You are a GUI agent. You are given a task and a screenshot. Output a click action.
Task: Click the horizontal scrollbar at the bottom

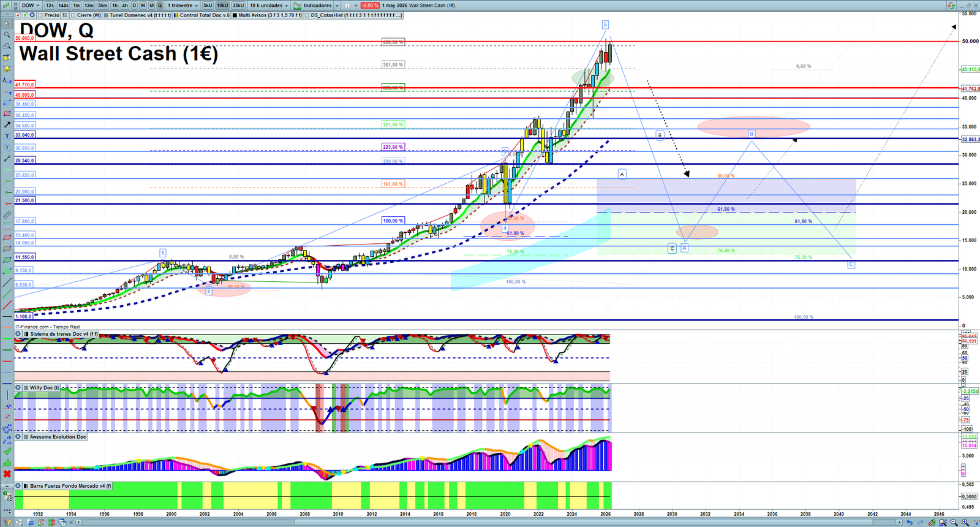[490, 523]
